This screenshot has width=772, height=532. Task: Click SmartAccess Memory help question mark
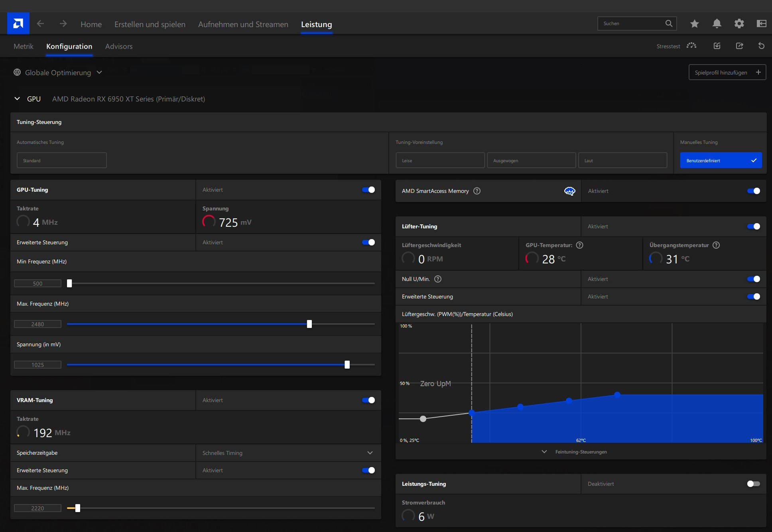pyautogui.click(x=477, y=191)
